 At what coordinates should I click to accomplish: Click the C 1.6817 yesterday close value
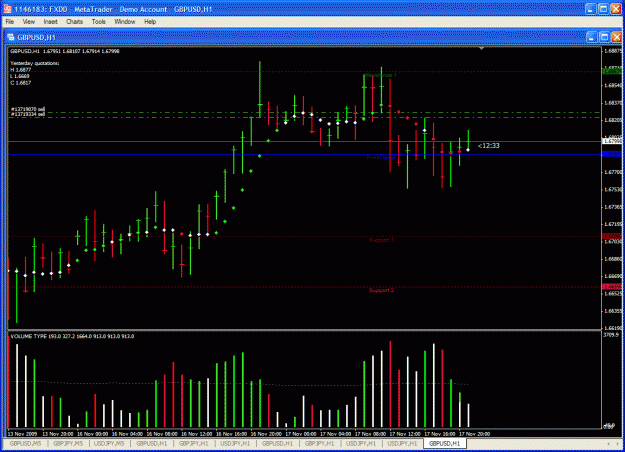[20, 83]
